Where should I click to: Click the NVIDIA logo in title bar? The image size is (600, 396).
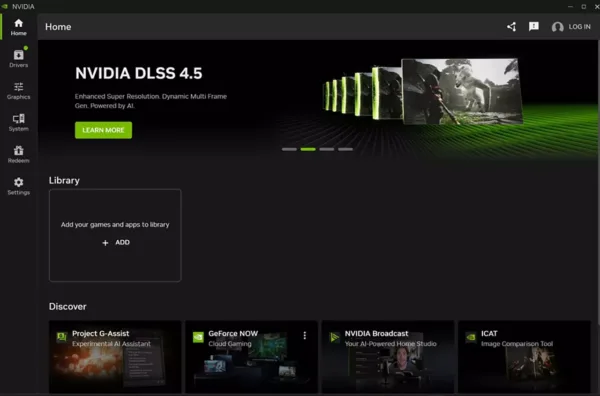click(x=5, y=7)
